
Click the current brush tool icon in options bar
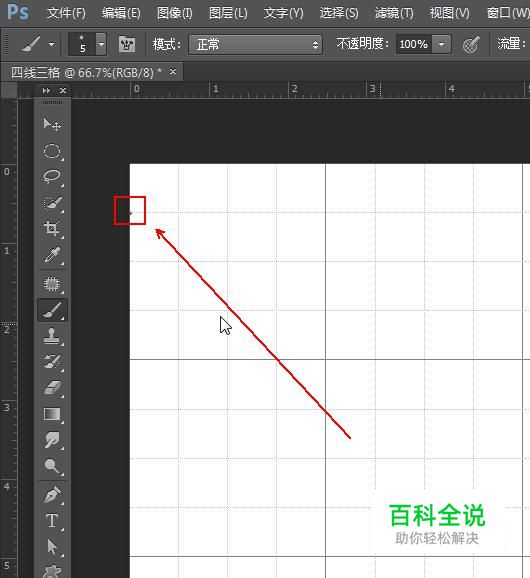pos(31,45)
